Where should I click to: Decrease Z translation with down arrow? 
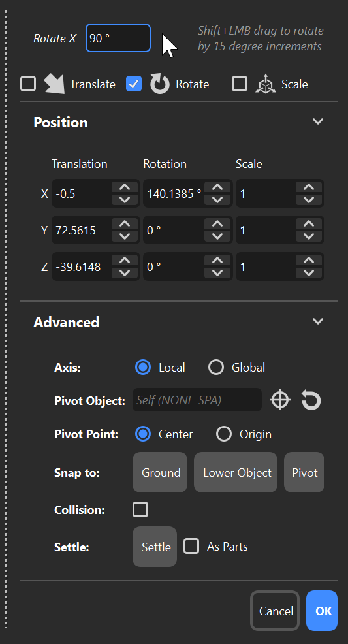pyautogui.click(x=124, y=273)
